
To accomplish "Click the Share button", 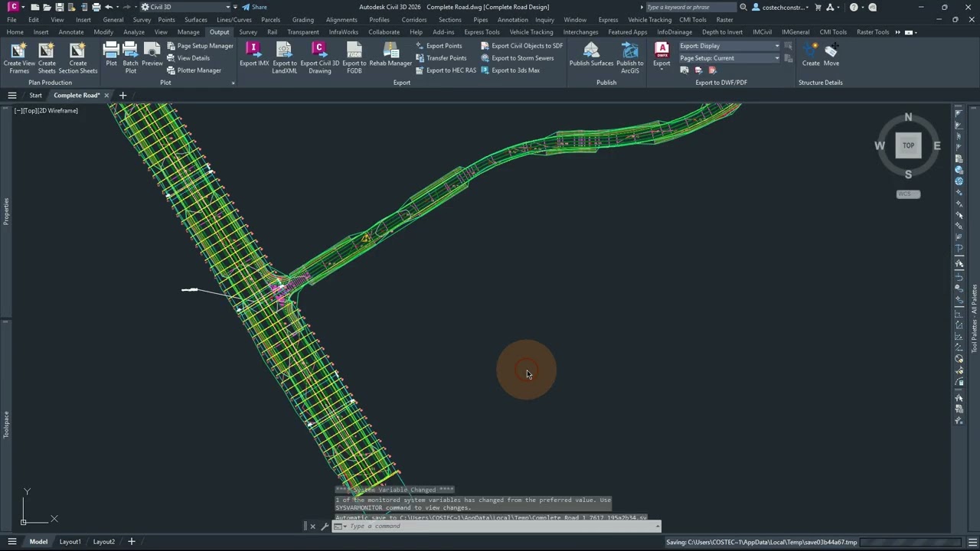I will pyautogui.click(x=255, y=7).
